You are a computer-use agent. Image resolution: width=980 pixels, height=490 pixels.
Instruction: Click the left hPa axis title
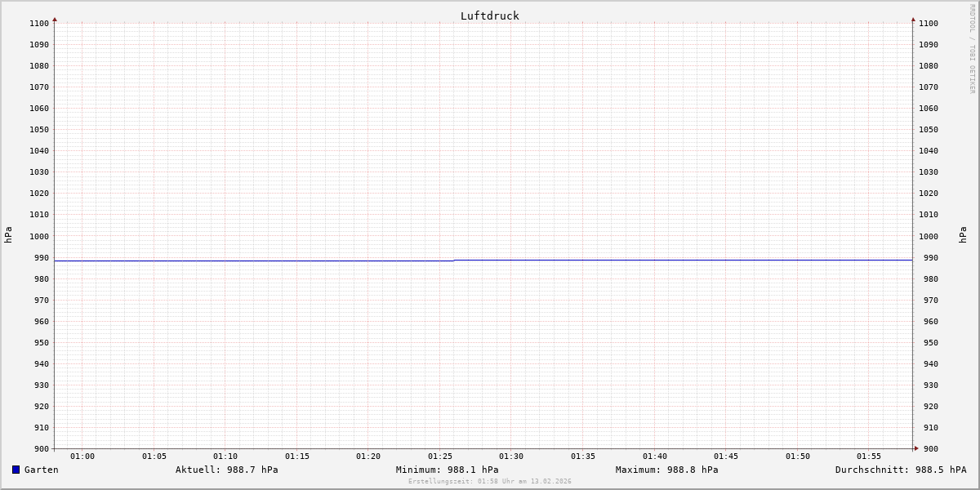point(8,235)
